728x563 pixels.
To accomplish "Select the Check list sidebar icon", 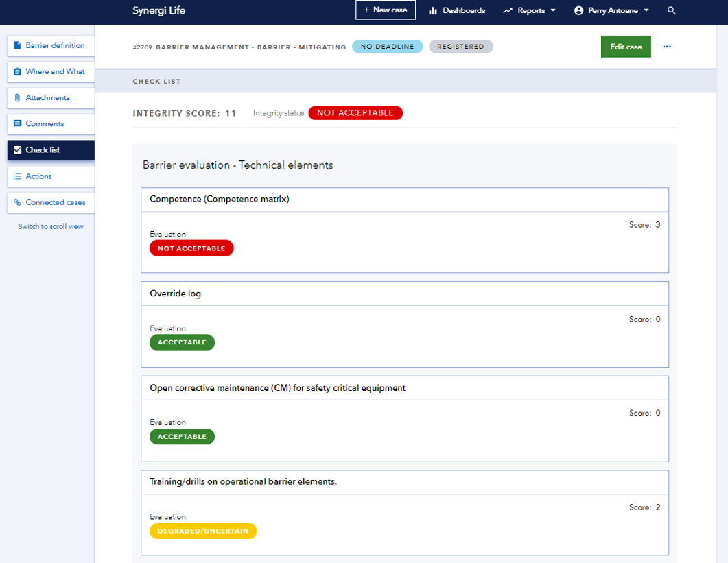I will coord(17,150).
